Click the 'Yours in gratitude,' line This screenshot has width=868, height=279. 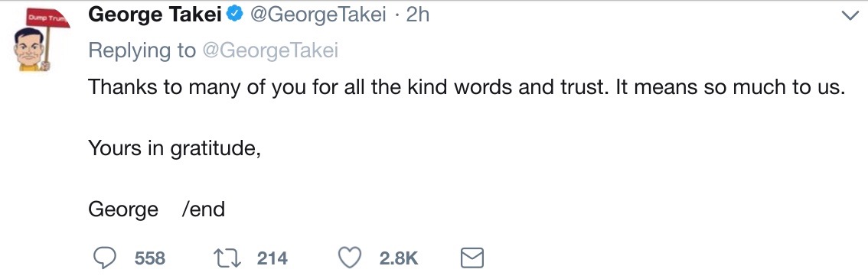[x=175, y=150]
